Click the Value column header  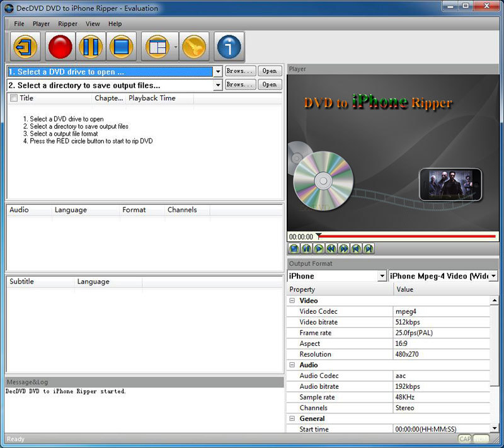click(446, 289)
